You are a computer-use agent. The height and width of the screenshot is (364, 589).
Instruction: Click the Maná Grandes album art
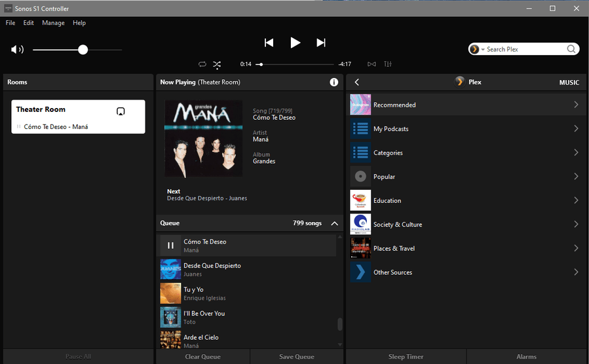click(x=204, y=138)
